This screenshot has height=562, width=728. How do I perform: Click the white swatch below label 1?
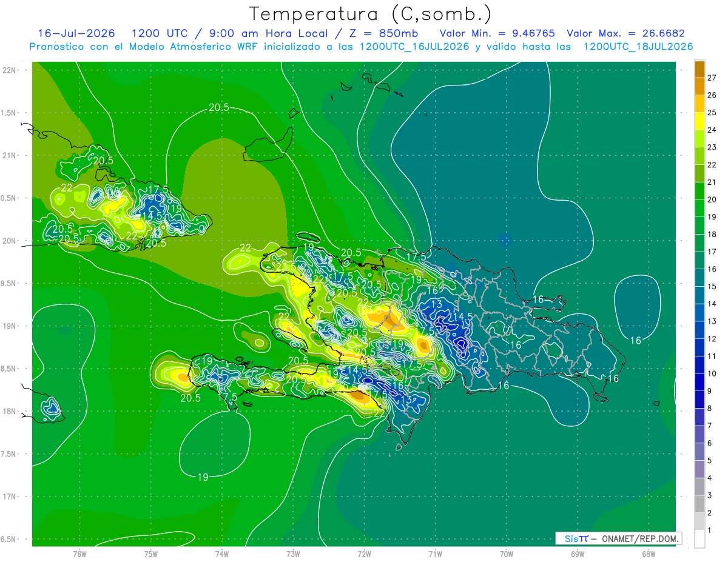coord(699,539)
